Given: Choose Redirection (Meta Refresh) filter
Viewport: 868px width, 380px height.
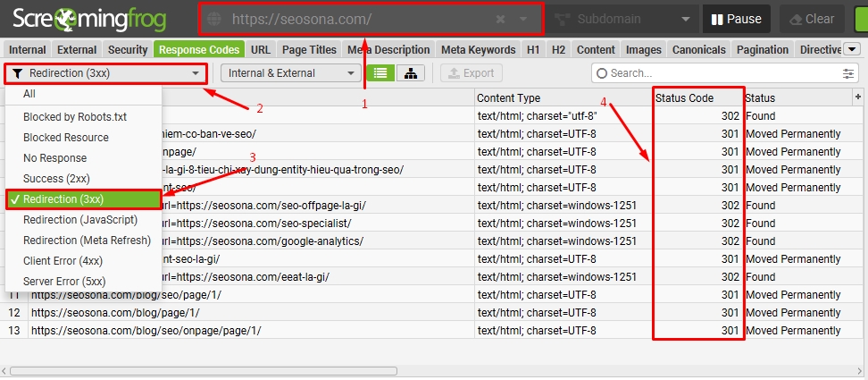Looking at the screenshot, I should coord(84,241).
